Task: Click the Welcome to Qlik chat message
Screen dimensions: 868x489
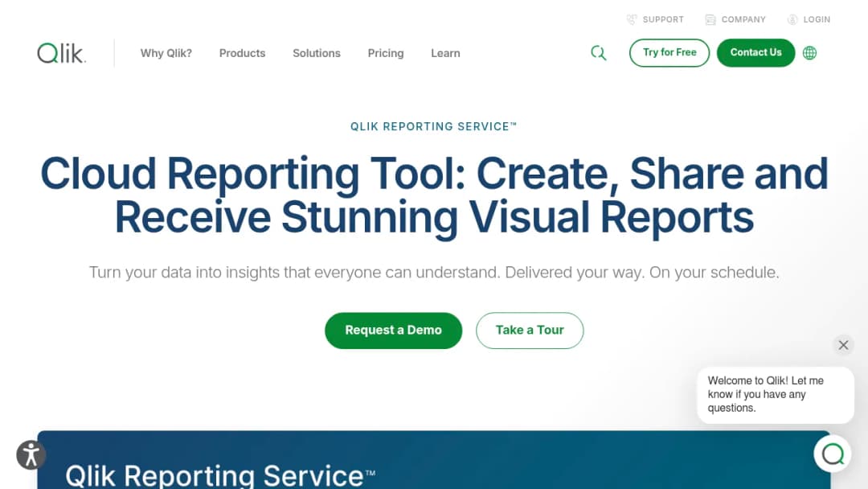Action: tap(776, 395)
